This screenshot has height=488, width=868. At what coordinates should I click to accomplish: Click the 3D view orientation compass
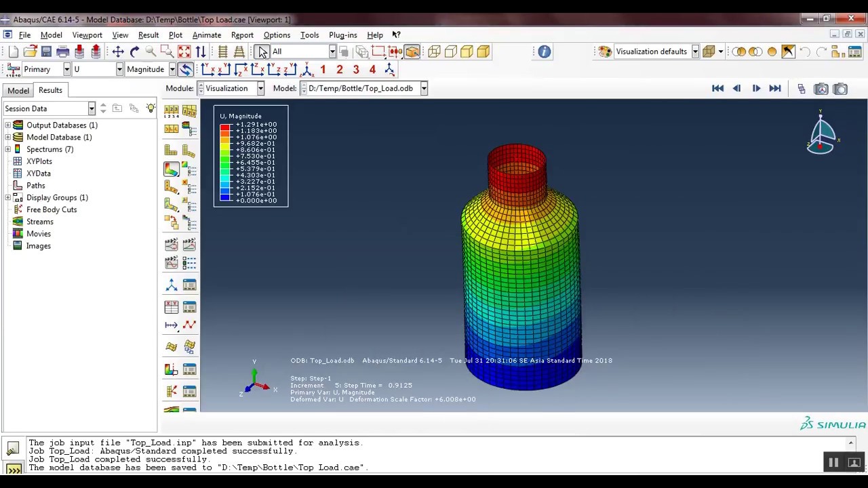tap(822, 134)
